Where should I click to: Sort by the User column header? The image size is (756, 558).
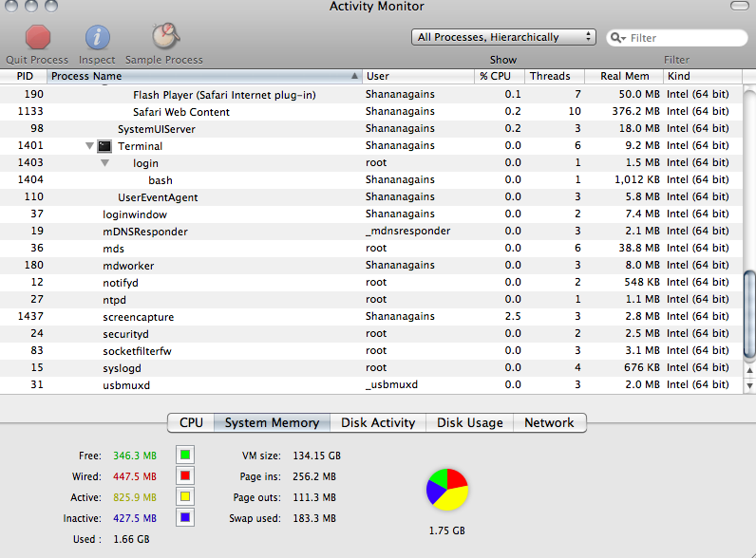418,76
